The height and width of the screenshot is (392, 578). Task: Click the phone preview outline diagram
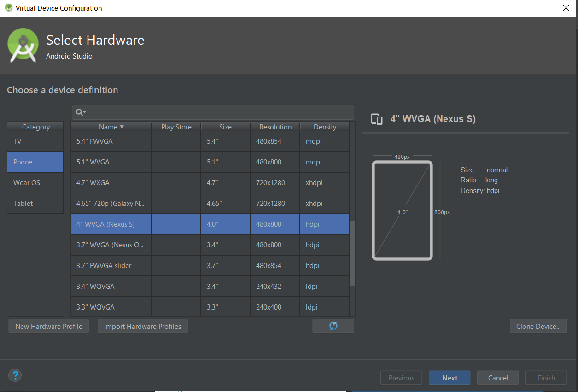click(x=402, y=211)
